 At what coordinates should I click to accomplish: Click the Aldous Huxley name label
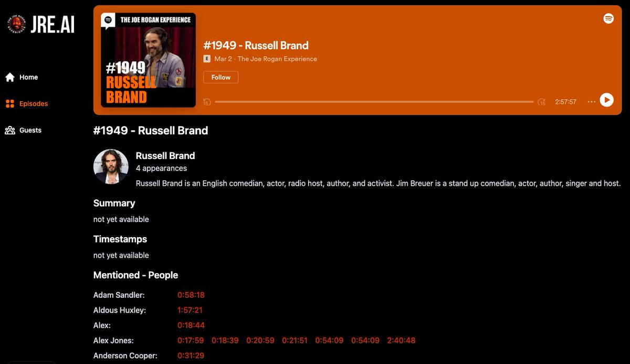point(120,311)
